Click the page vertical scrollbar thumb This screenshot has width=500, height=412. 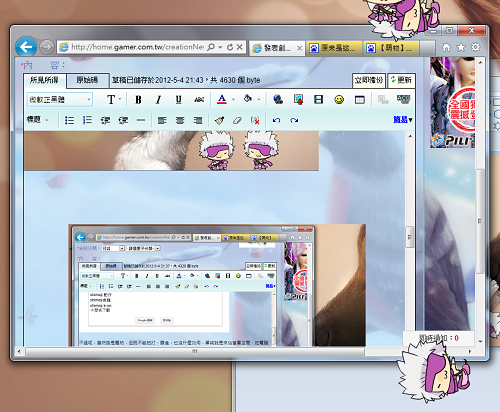pyautogui.click(x=480, y=221)
